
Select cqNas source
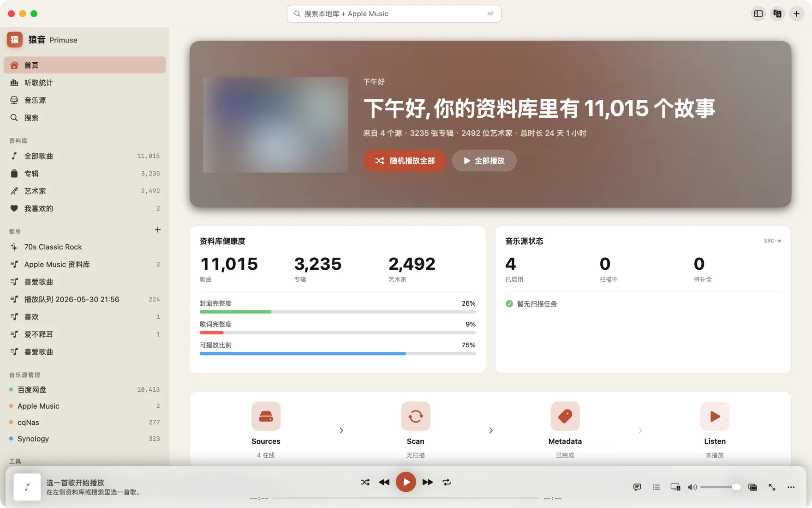pyautogui.click(x=84, y=423)
